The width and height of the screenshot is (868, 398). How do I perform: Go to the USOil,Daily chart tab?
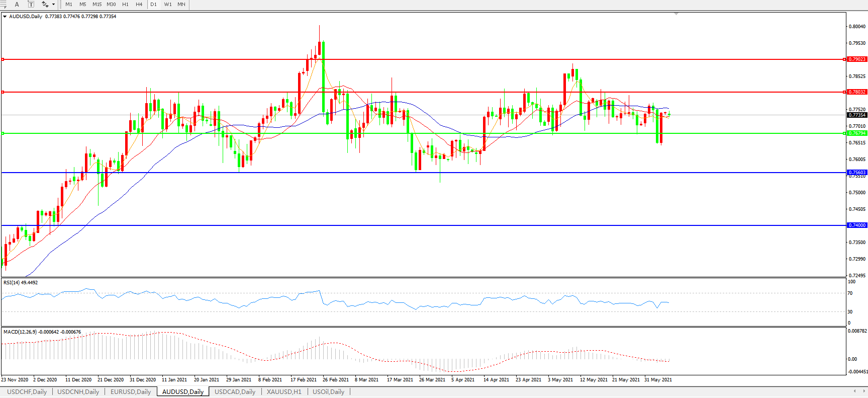[328, 391]
